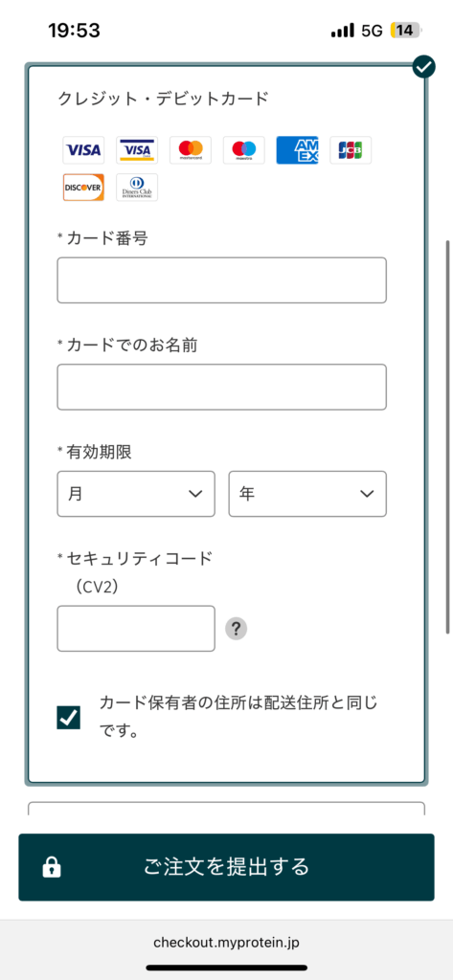453x980 pixels.
Task: Focus the card number (カード番号) field
Action: (221, 280)
